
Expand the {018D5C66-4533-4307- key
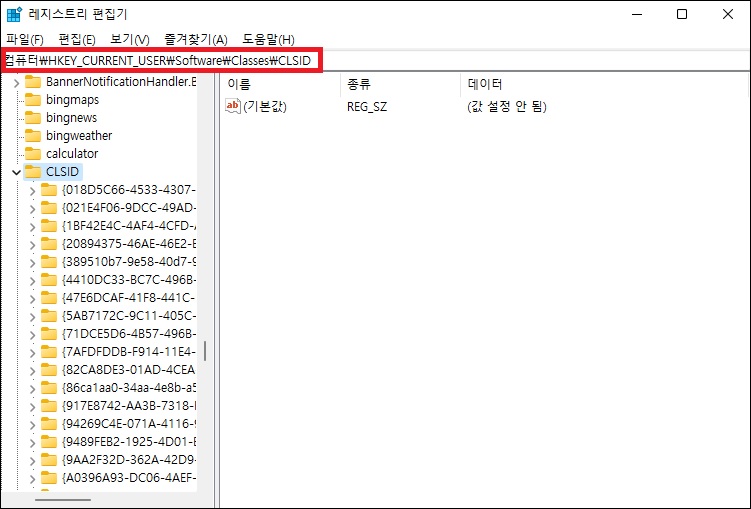pyautogui.click(x=32, y=191)
